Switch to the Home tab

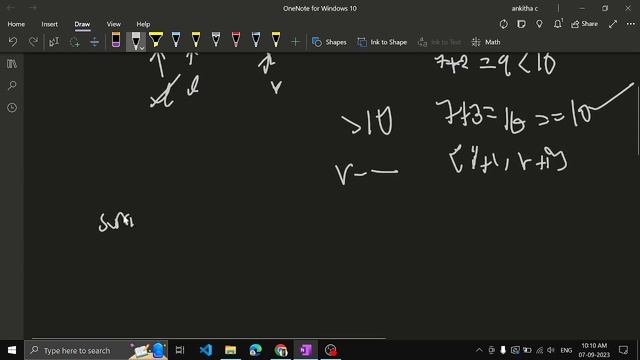16,24
